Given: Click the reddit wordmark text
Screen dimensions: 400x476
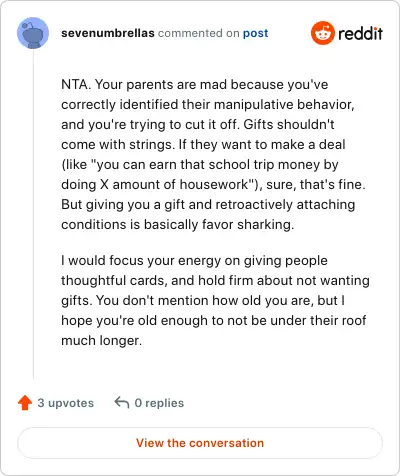Looking at the screenshot, I should (360, 33).
